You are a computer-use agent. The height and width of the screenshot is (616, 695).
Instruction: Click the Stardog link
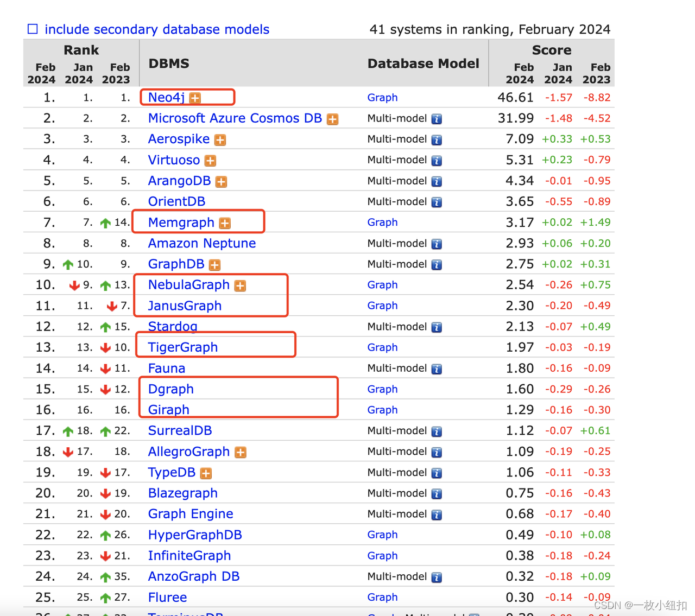click(x=173, y=327)
